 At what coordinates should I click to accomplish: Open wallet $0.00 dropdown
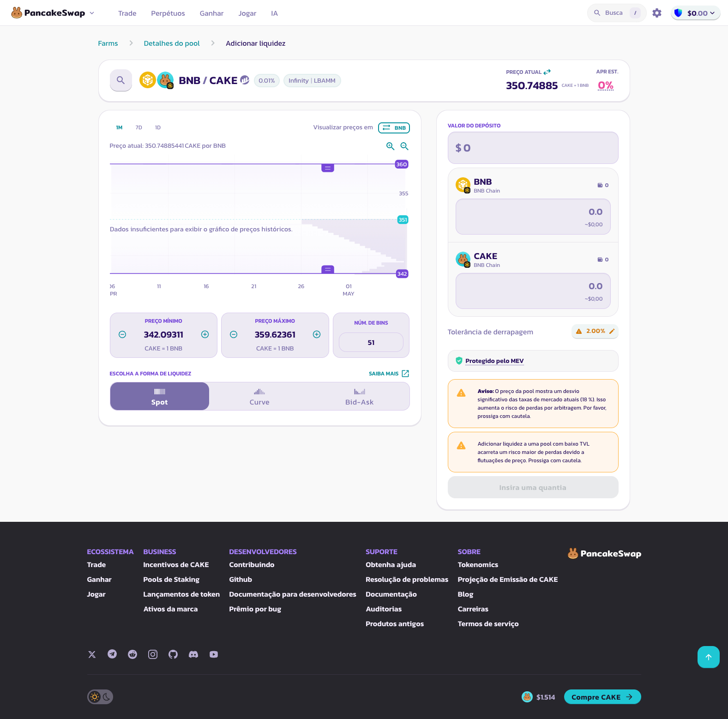[696, 13]
